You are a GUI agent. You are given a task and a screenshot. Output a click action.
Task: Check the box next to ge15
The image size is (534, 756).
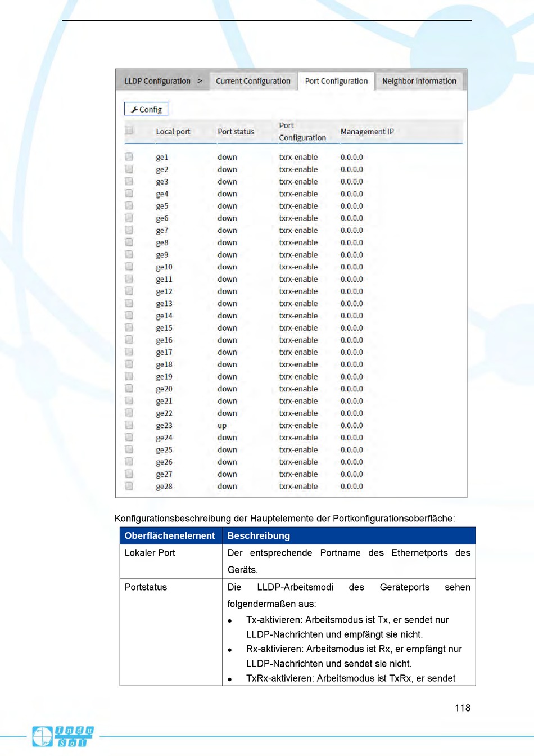pyautogui.click(x=129, y=327)
